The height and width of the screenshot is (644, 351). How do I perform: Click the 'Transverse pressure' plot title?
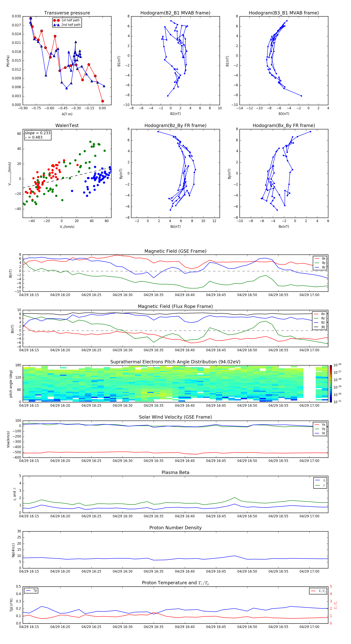click(x=67, y=13)
